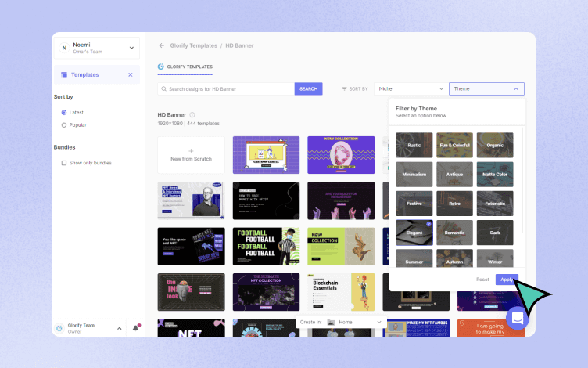Open the Blockchain Essentials template
Image resolution: width=588 pixels, height=368 pixels.
pos(341,292)
